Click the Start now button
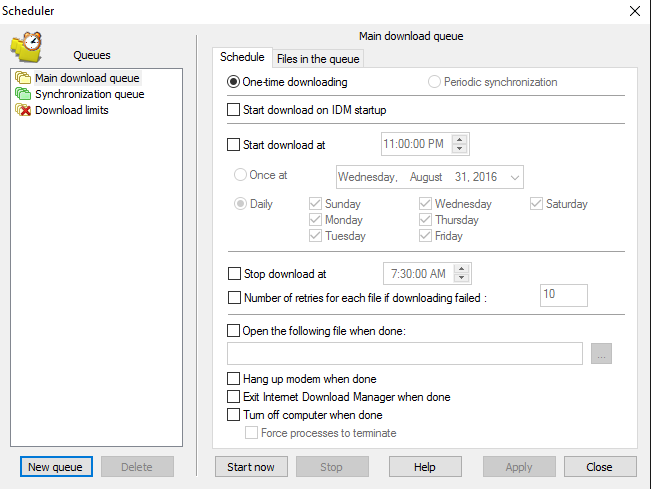The image size is (651, 489). point(251,467)
